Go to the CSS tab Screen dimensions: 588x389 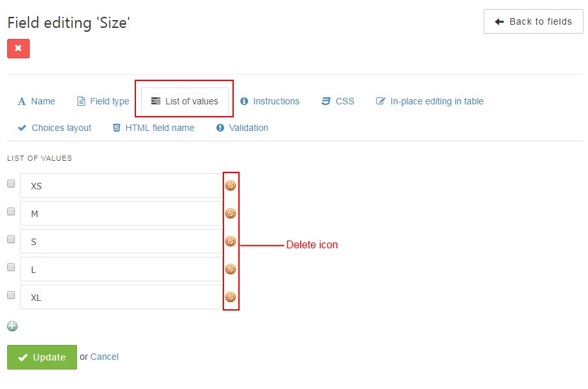coord(338,101)
